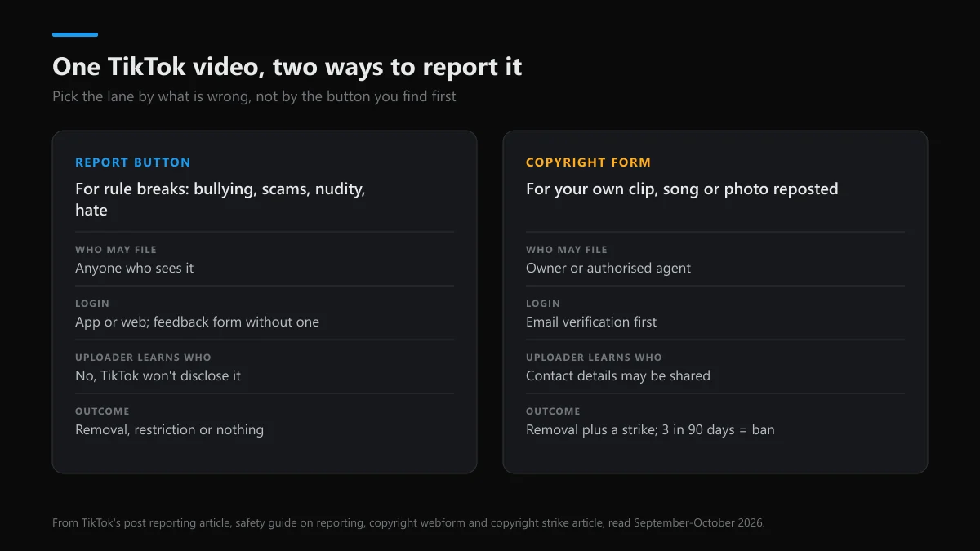Click 'WHO MAY FILE' label in Copyright Form card
The height and width of the screenshot is (551, 980).
[x=567, y=250]
